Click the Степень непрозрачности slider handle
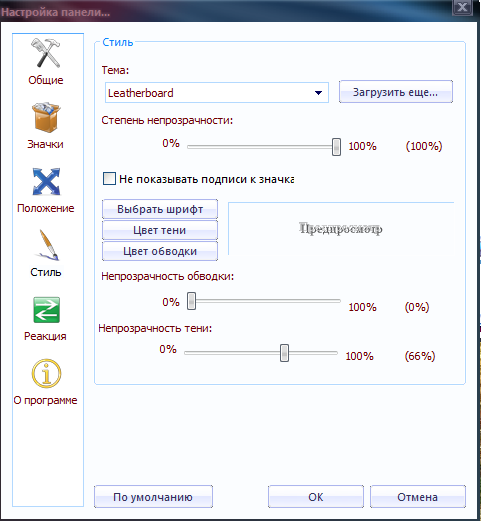Screen dimensions: 481x521 coord(336,147)
